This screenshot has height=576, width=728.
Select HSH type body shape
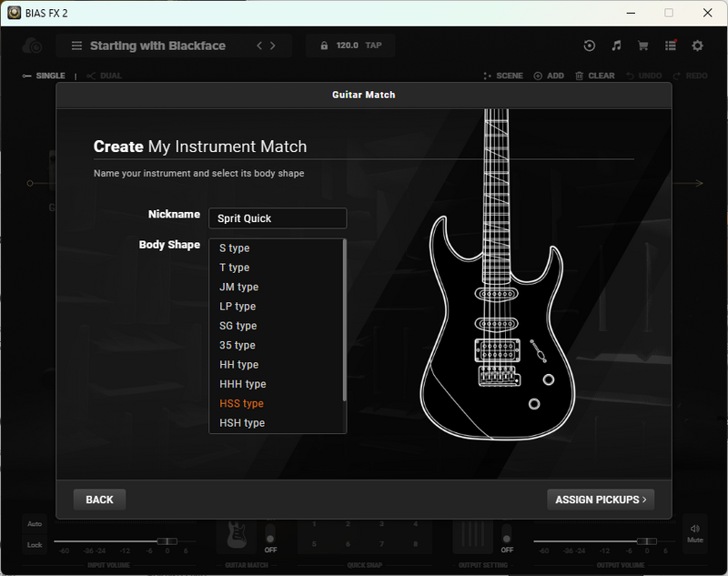241,422
